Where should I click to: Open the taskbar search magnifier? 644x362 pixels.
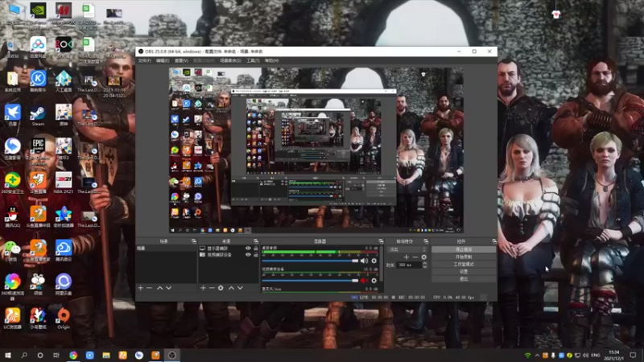24,356
